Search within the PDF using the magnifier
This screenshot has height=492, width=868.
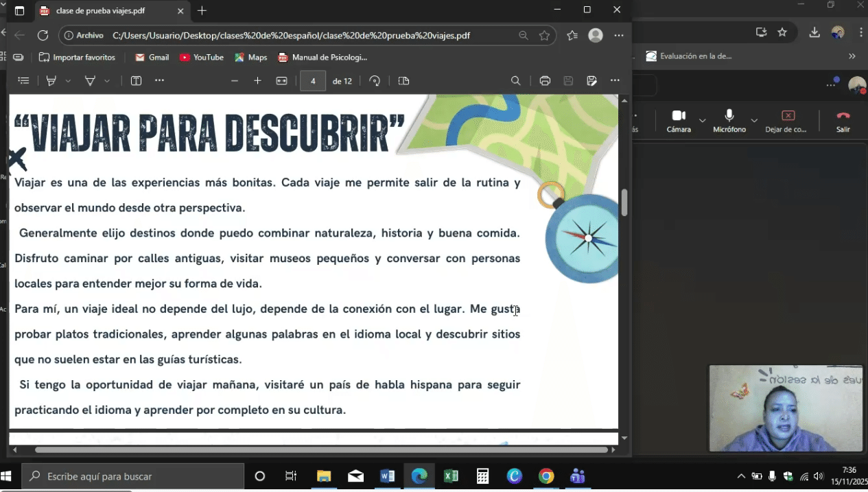pos(516,81)
